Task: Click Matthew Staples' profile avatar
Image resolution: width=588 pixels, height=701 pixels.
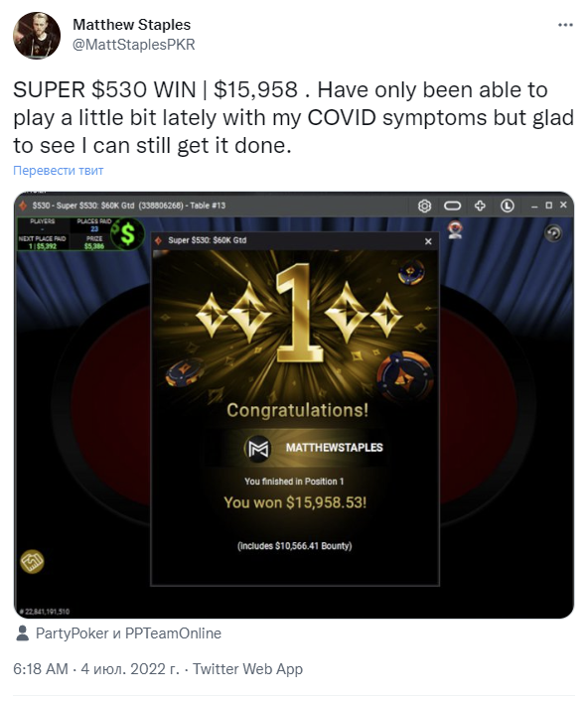Action: (37, 36)
